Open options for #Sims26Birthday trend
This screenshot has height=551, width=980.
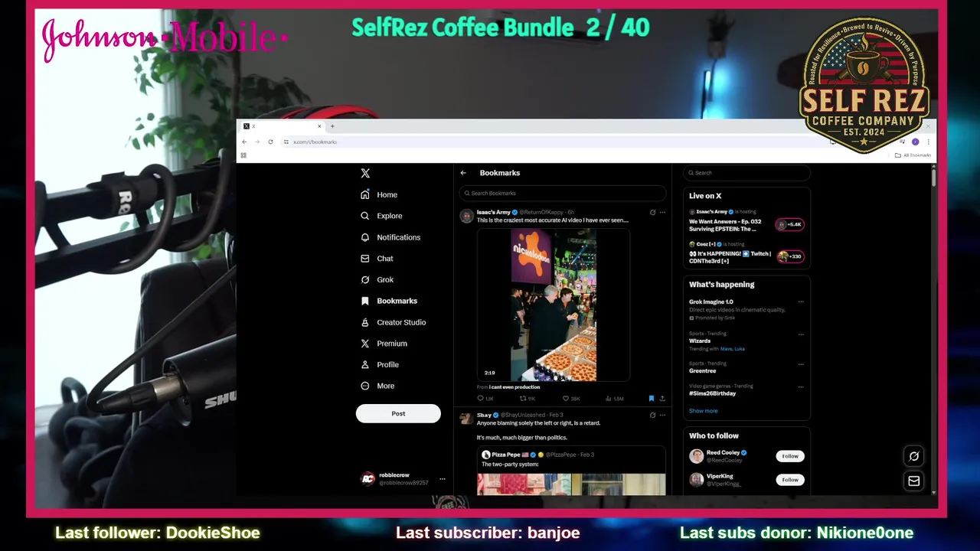[801, 386]
